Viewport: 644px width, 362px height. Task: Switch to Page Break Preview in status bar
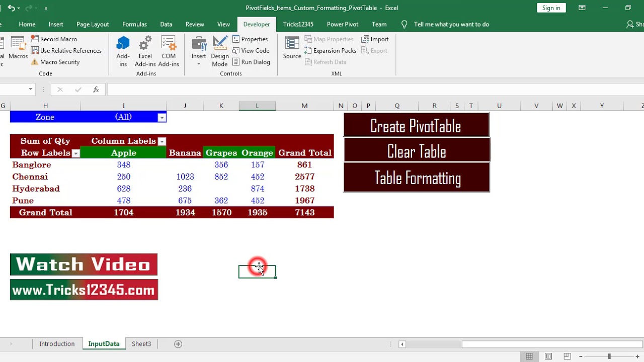[567, 356]
